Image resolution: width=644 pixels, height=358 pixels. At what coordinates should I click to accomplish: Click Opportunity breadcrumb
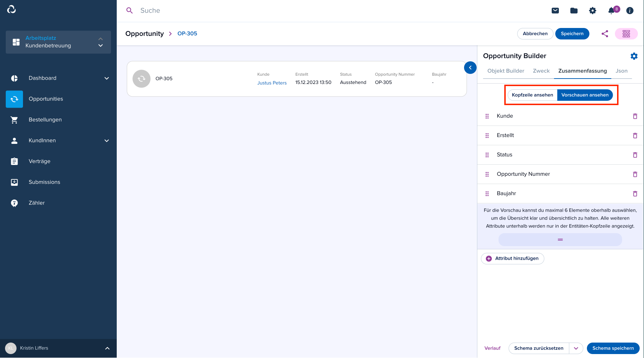[x=144, y=34]
